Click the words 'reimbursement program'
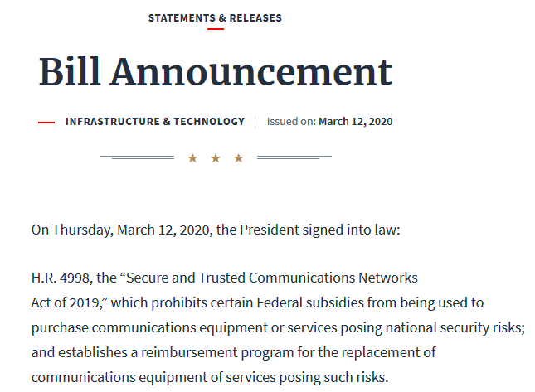This screenshot has width=535, height=392. [x=217, y=353]
